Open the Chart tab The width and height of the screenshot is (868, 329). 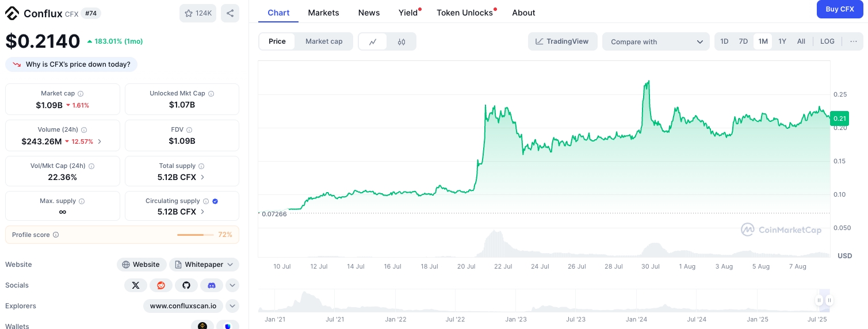pos(278,13)
